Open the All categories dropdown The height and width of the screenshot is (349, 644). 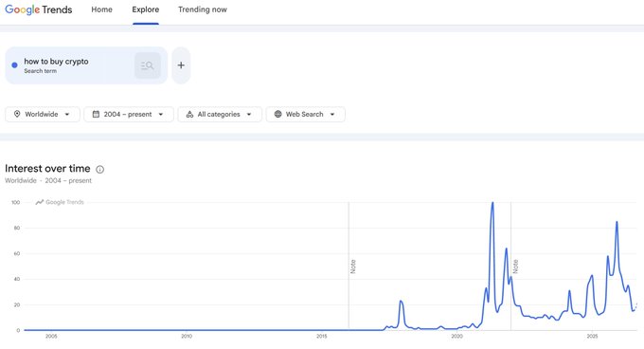[x=220, y=114]
